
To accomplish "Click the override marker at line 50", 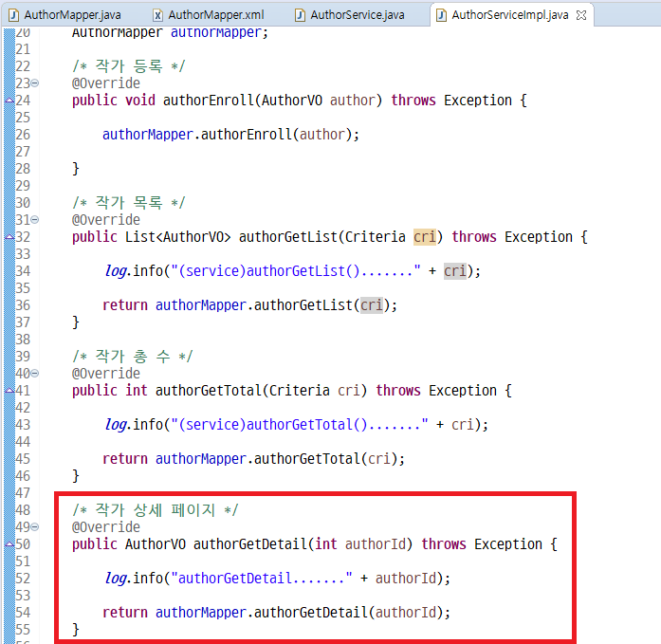I will (9, 544).
